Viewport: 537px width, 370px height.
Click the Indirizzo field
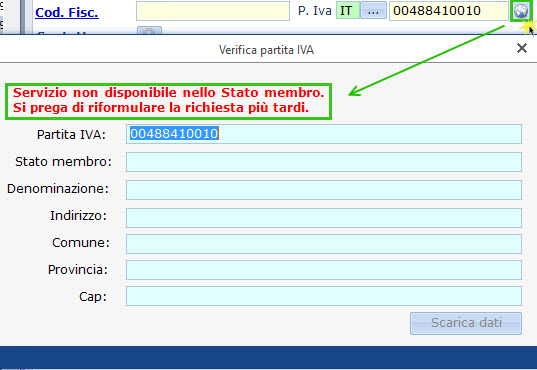[x=324, y=218]
